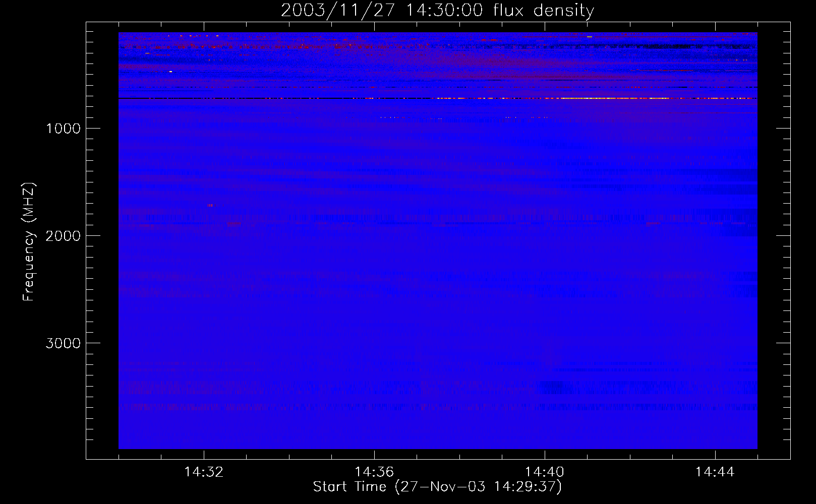
Task: Click the 14:36 time tick label
Action: point(374,472)
